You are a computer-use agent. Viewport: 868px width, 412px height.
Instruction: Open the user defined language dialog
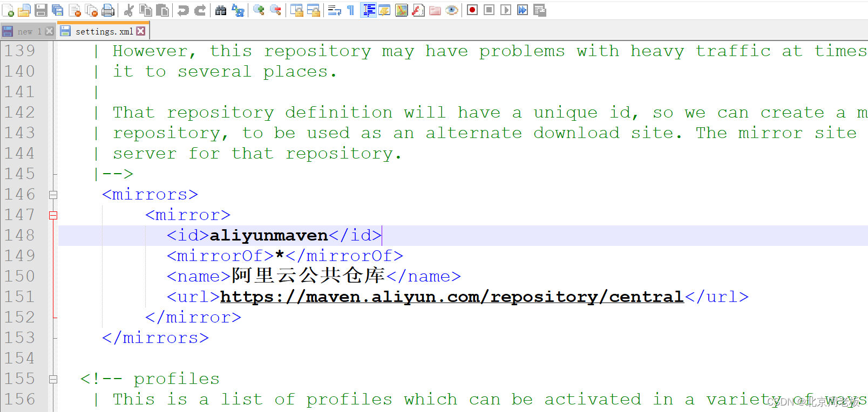(x=384, y=10)
